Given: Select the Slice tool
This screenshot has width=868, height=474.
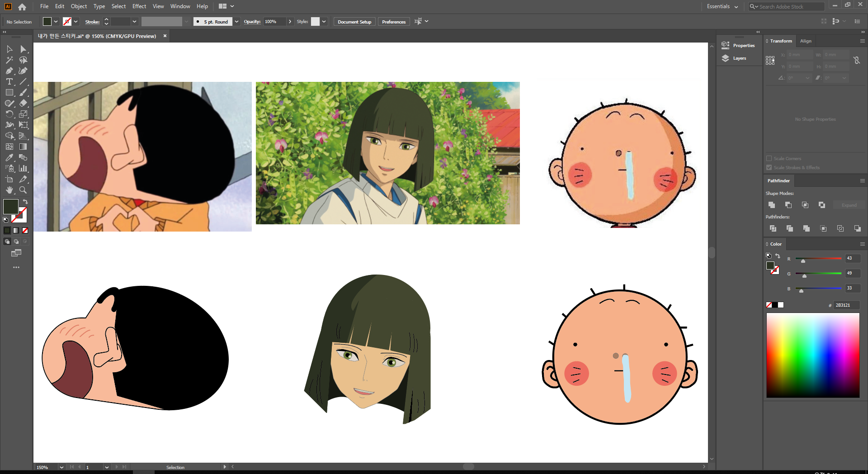Looking at the screenshot, I should coord(23,179).
